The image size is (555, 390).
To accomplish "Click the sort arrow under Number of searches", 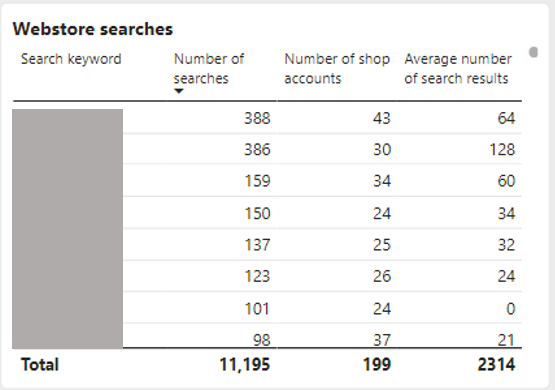I will click(179, 91).
